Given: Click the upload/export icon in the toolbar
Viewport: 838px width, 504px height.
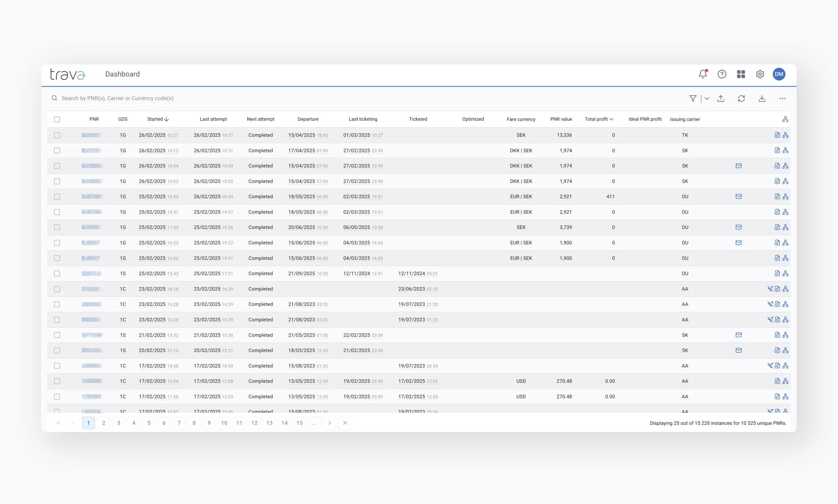Looking at the screenshot, I should click(721, 98).
